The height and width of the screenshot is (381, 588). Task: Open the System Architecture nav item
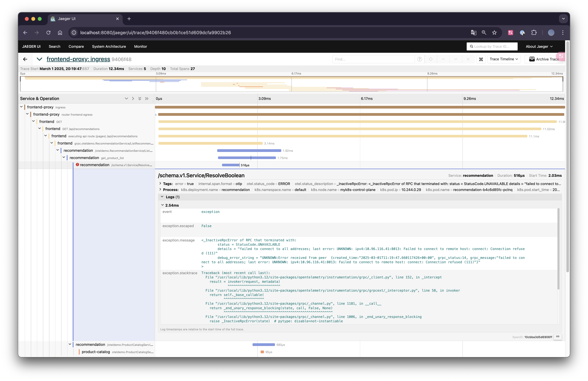coord(109,46)
